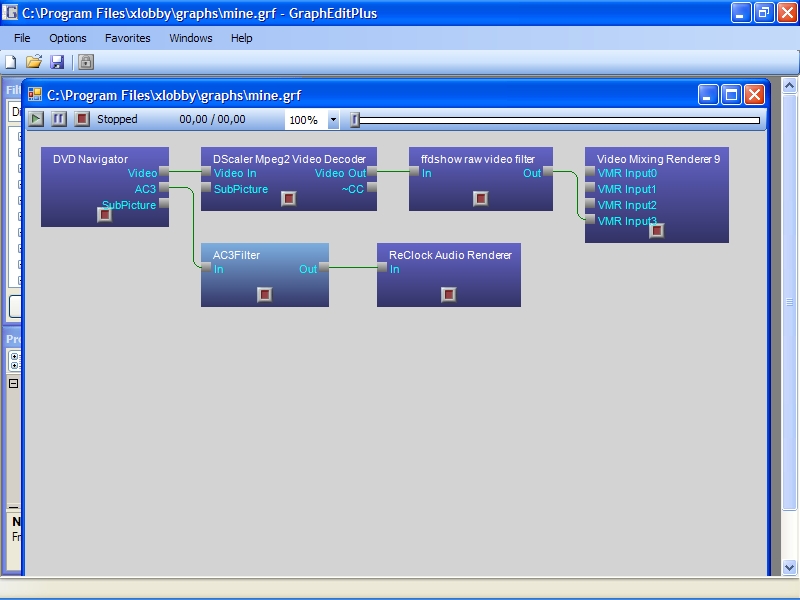Click ffdshow filter red state indicator
Viewport: 800px width, 600px height.
pos(481,198)
